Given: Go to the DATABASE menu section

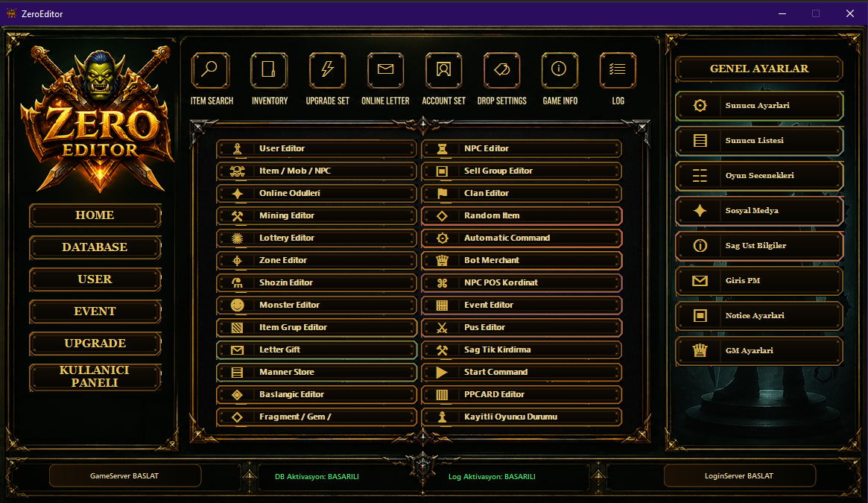Looking at the screenshot, I should (95, 247).
